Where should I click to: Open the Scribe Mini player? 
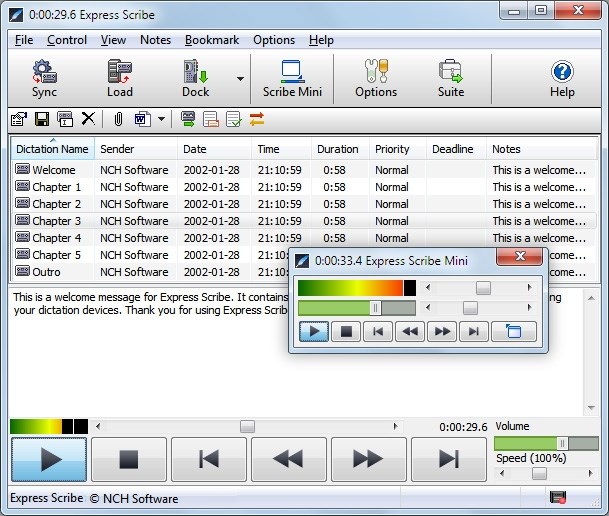click(x=292, y=78)
